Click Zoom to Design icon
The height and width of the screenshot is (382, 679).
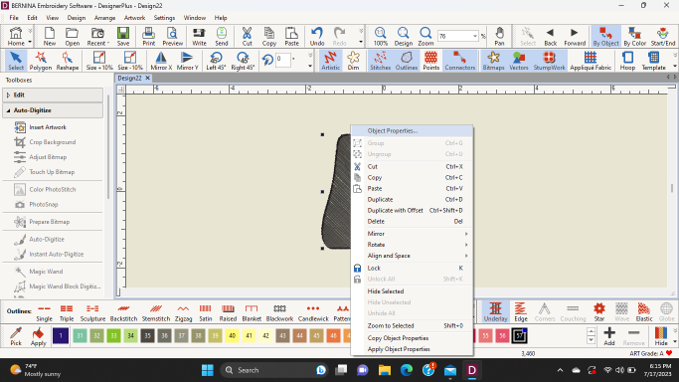[x=403, y=37]
